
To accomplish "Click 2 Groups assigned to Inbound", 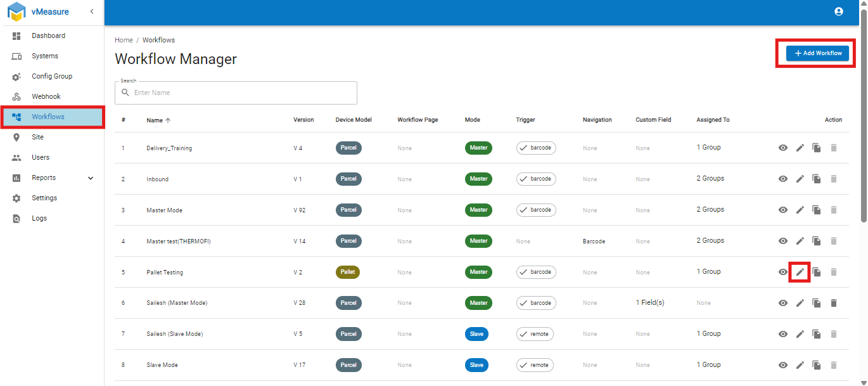I will [x=710, y=179].
